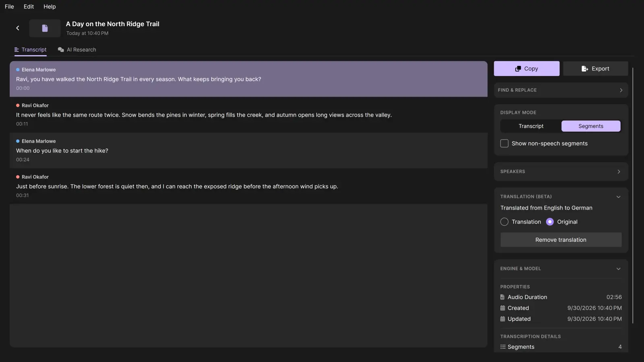
Task: Select the Original radio button
Action: pos(550,222)
